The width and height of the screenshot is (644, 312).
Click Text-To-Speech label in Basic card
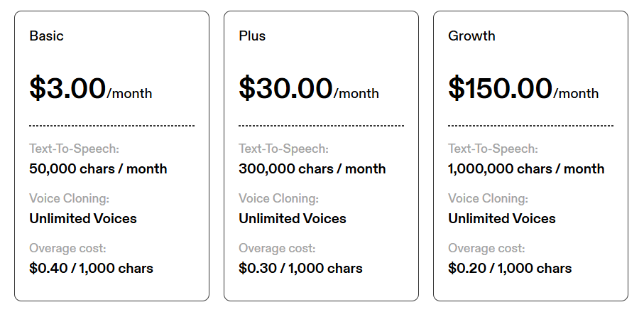coord(74,149)
